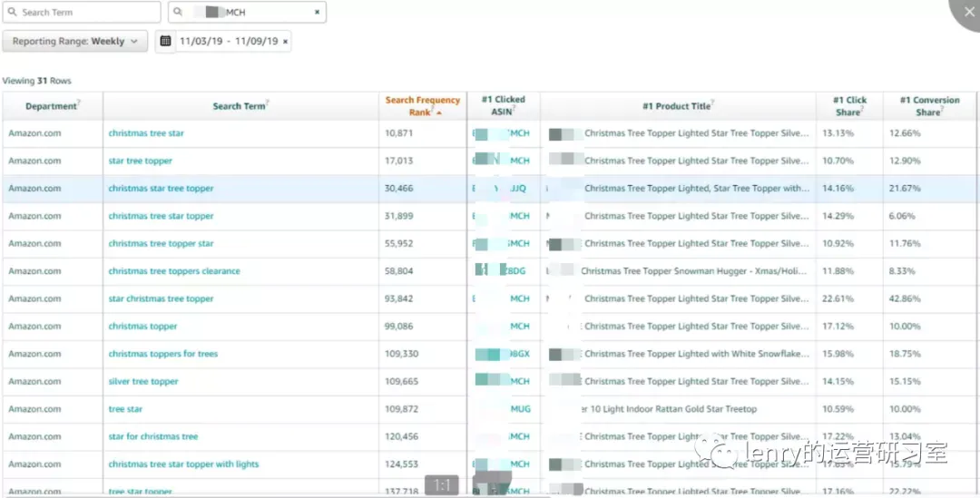Screen dimensions: 980x498
Task: Sort by the #1 Conversion Share column
Action: [x=929, y=105]
